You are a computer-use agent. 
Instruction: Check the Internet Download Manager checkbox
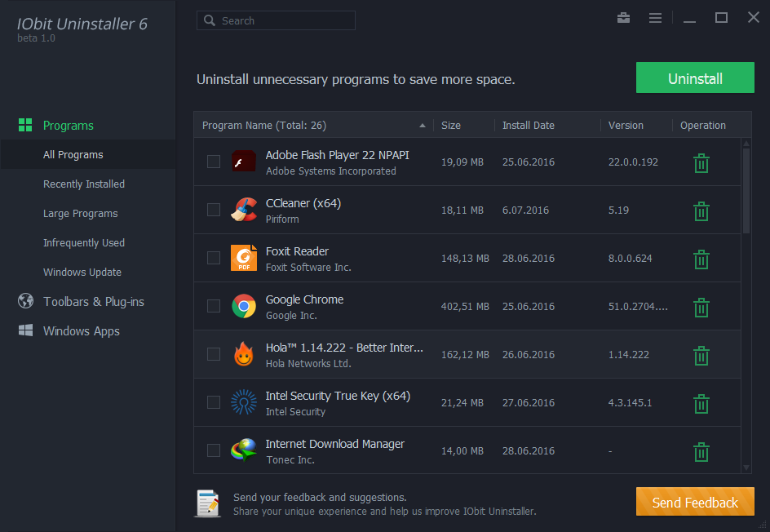[214, 450]
